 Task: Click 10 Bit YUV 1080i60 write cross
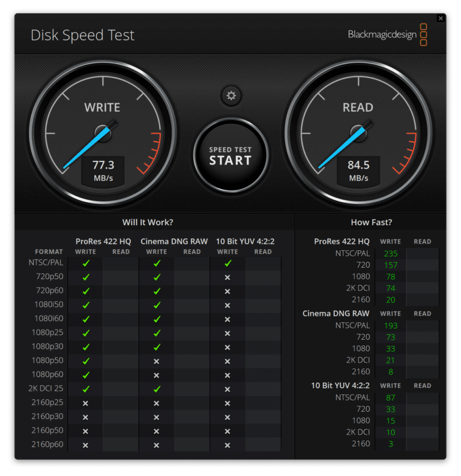(227, 319)
